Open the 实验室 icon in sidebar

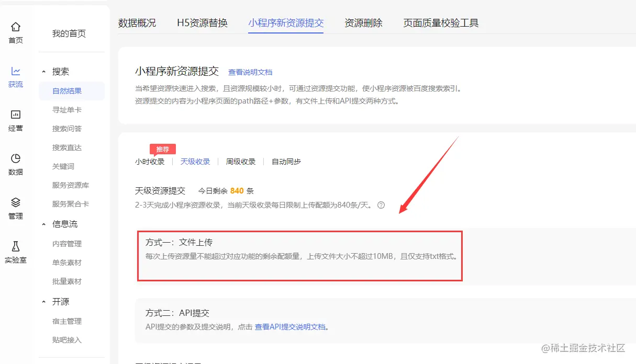point(15,251)
